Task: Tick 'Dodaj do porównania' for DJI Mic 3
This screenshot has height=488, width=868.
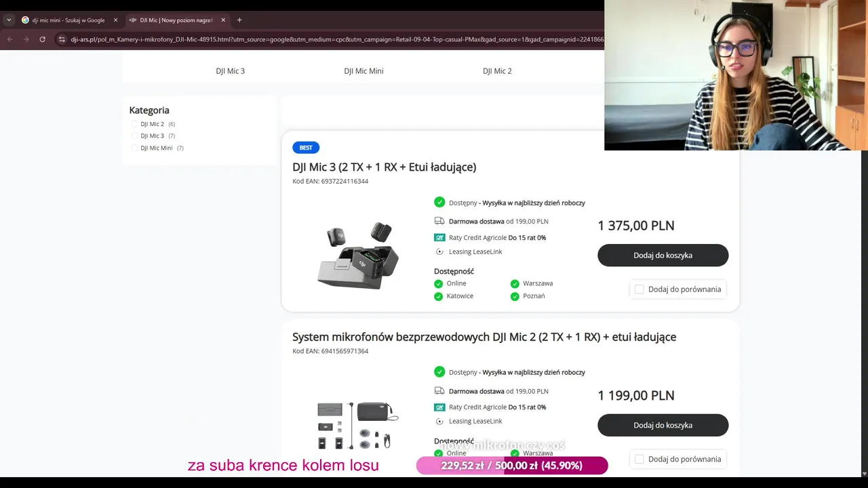Action: click(x=639, y=289)
